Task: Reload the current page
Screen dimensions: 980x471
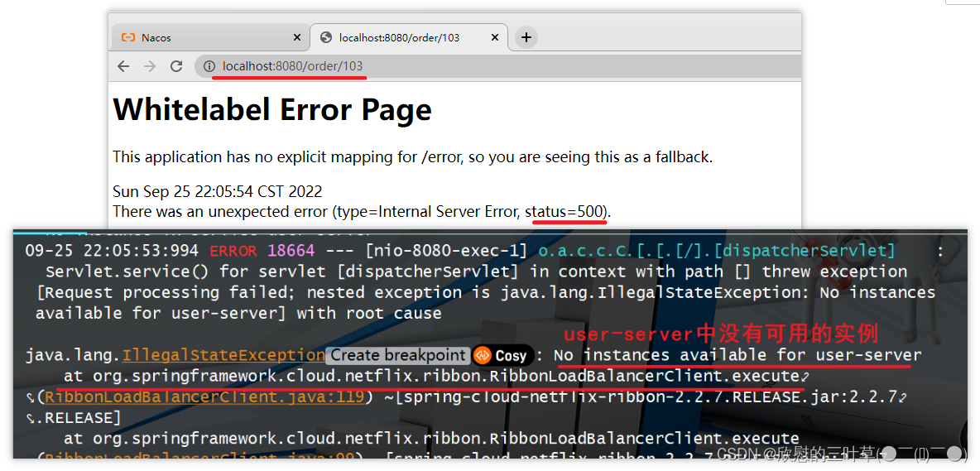Action: (x=177, y=66)
